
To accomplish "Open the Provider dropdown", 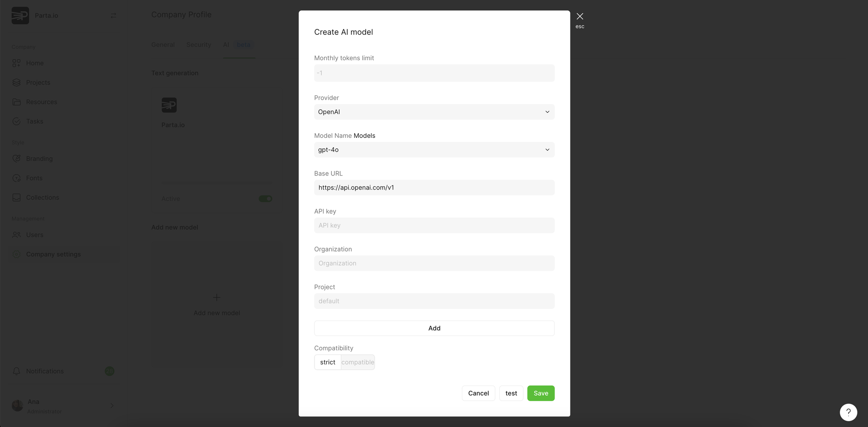I will [434, 112].
